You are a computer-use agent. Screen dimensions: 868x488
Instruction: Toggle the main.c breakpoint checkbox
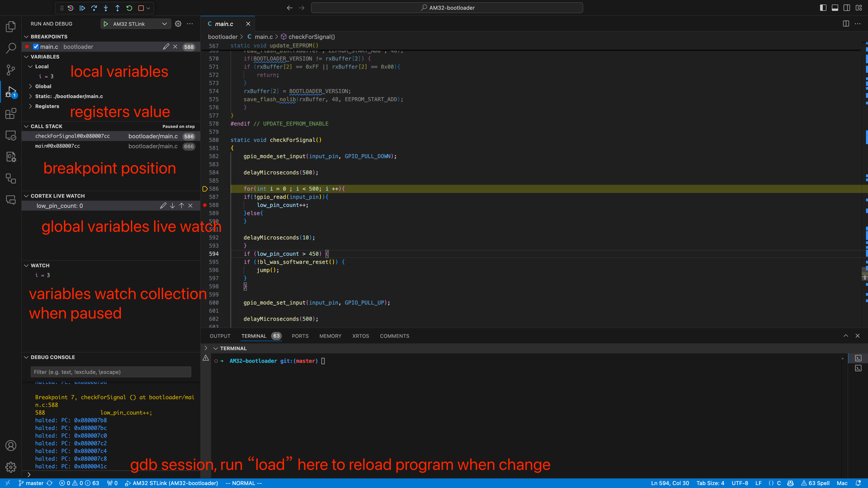[x=36, y=47]
